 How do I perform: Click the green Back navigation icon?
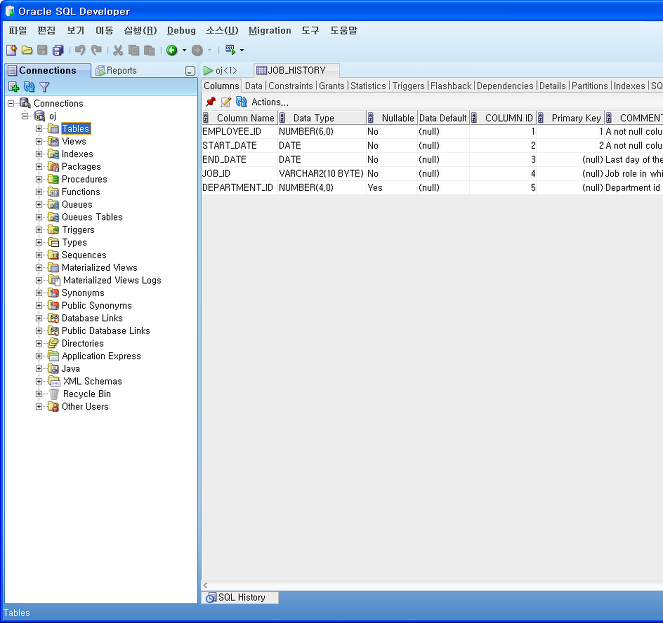click(172, 50)
